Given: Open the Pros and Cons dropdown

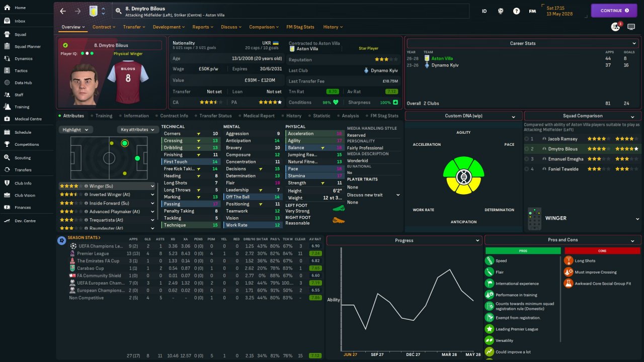Looking at the screenshot, I should pos(632,240).
